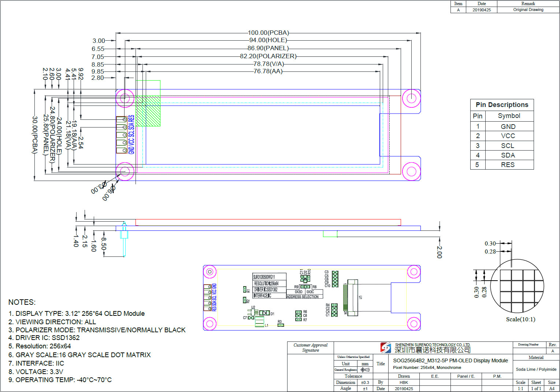Viewport: 560px width, 392px height.
Task: Open the Scale(10:1) pixel detail circle
Action: coord(518,286)
